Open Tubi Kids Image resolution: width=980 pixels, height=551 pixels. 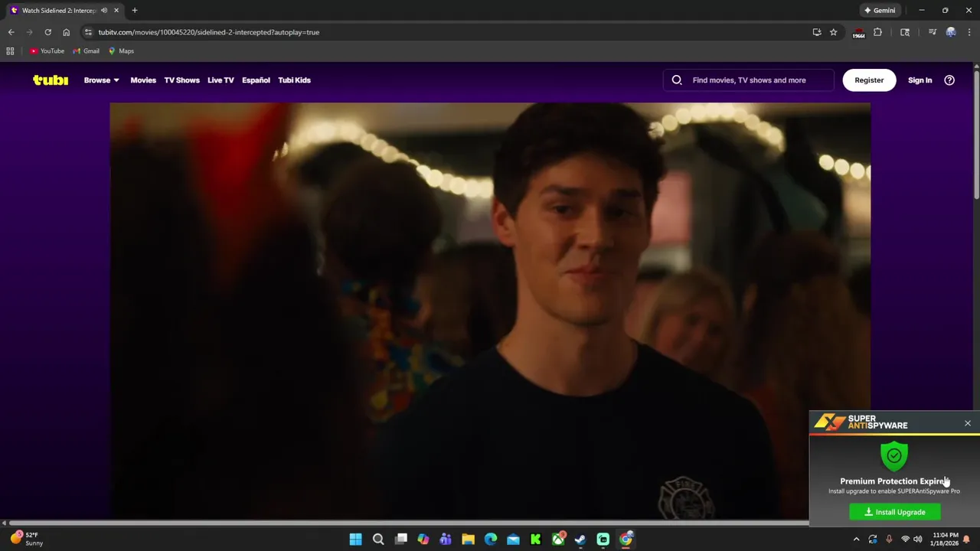pos(294,80)
